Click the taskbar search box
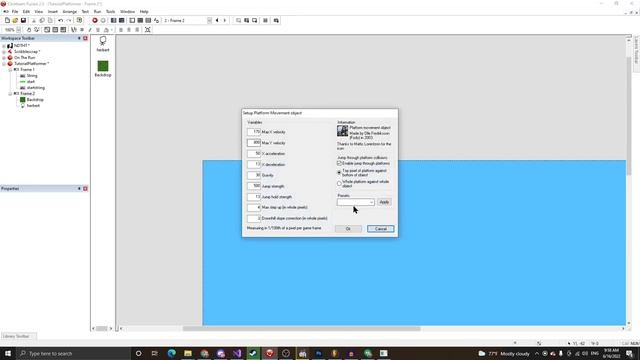 click(x=73, y=353)
